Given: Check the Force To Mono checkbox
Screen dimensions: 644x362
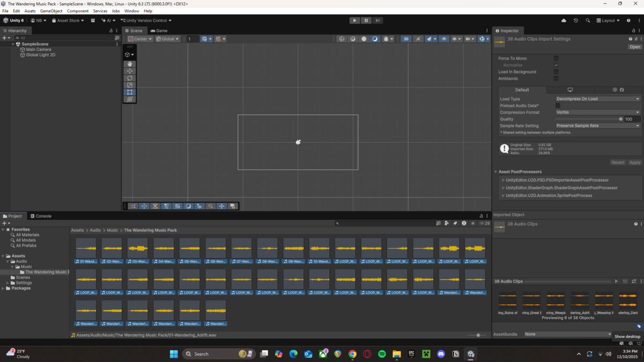Looking at the screenshot, I should pos(556,58).
